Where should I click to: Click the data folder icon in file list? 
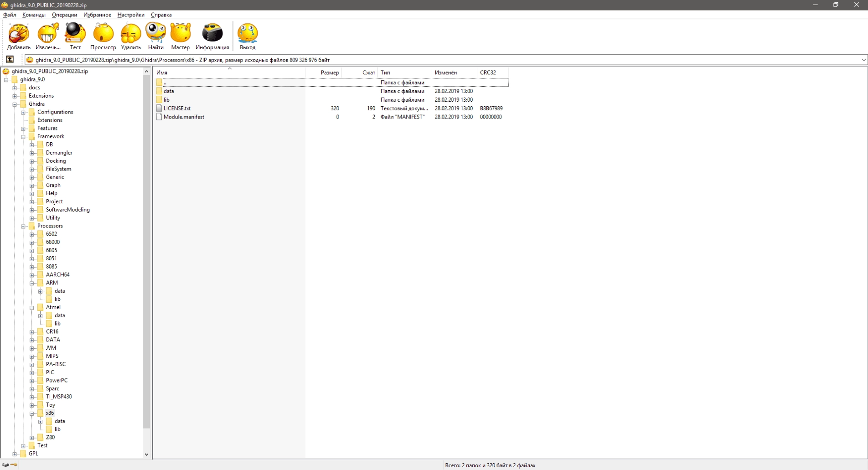pos(159,91)
